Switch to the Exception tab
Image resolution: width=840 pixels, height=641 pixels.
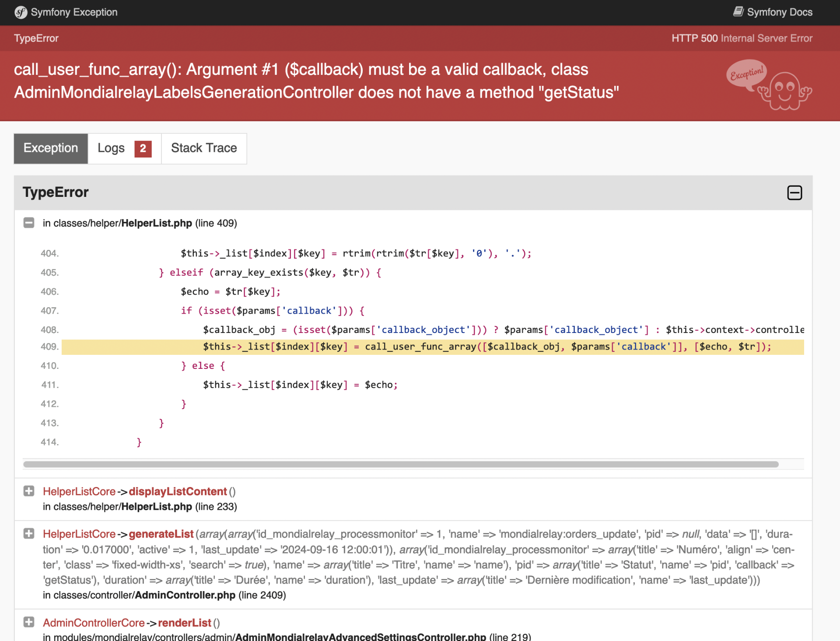pos(51,149)
